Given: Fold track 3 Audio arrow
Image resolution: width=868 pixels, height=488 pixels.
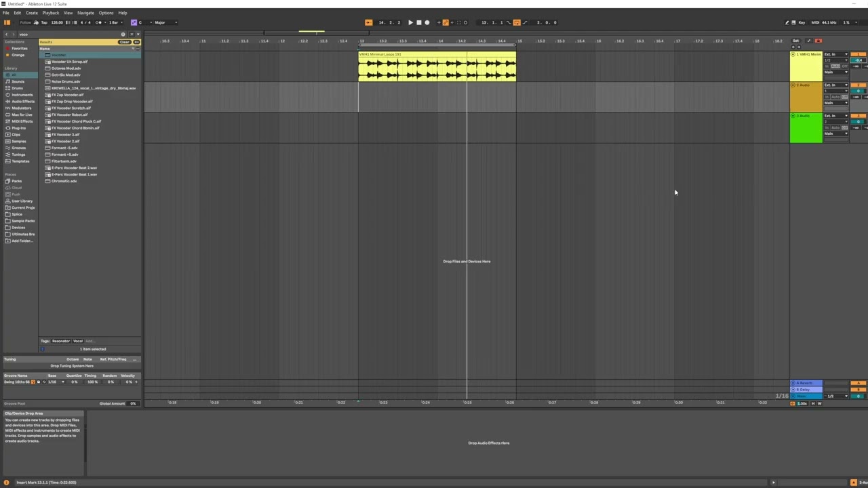Looking at the screenshot, I should pos(793,116).
